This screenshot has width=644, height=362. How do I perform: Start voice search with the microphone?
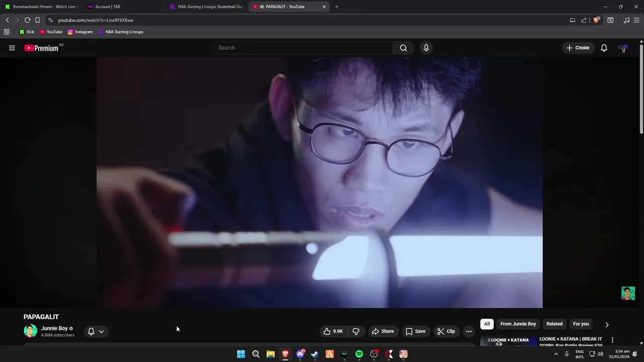pyautogui.click(x=426, y=48)
